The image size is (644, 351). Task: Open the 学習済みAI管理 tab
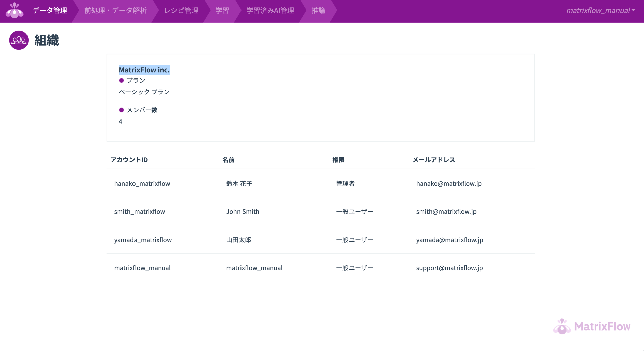[x=270, y=11]
